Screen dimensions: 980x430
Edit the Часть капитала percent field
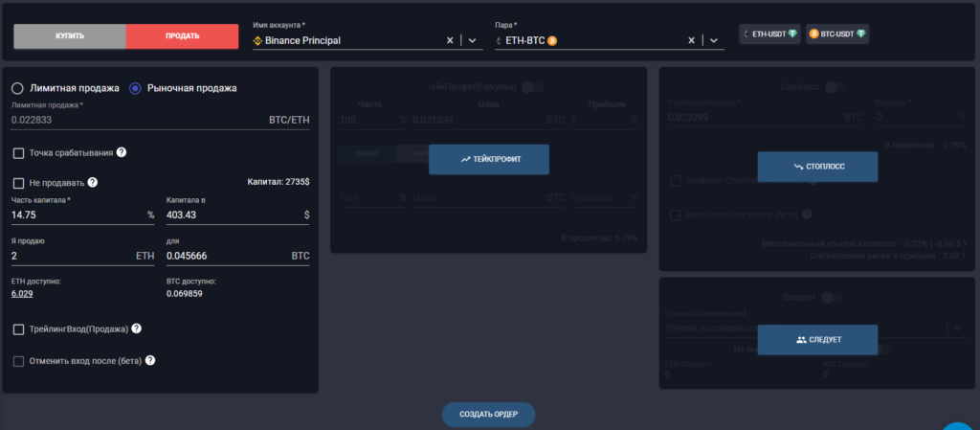tap(83, 215)
